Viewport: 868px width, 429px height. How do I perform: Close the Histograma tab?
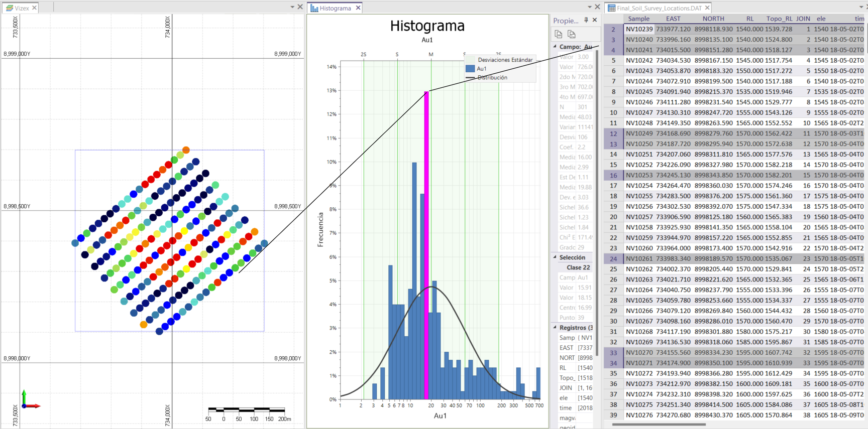point(358,8)
